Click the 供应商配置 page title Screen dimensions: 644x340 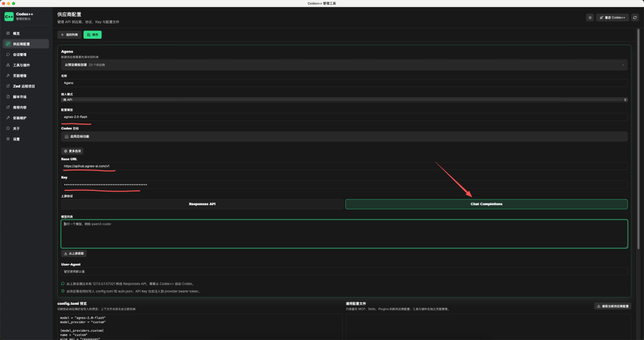tap(69, 14)
